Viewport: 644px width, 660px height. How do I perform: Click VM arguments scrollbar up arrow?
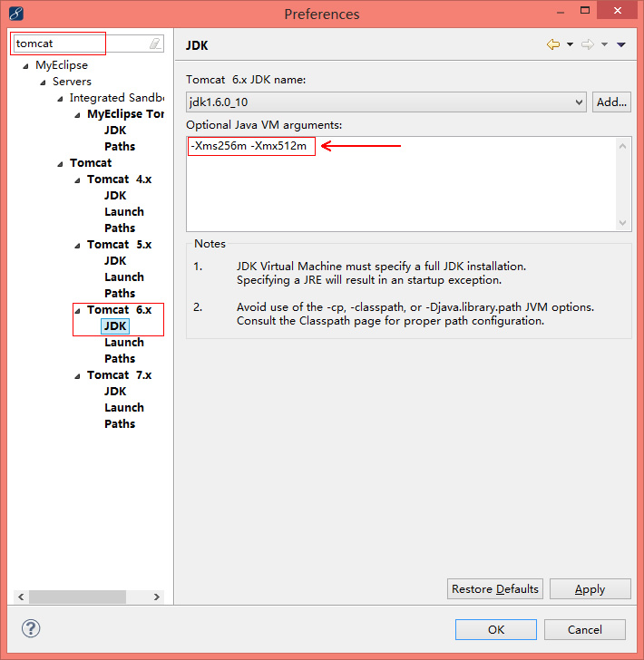click(622, 146)
